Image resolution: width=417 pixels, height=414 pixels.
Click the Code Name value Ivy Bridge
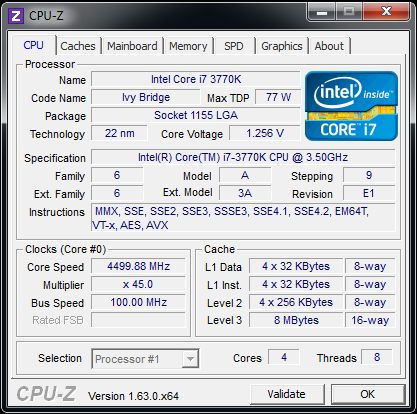[146, 97]
